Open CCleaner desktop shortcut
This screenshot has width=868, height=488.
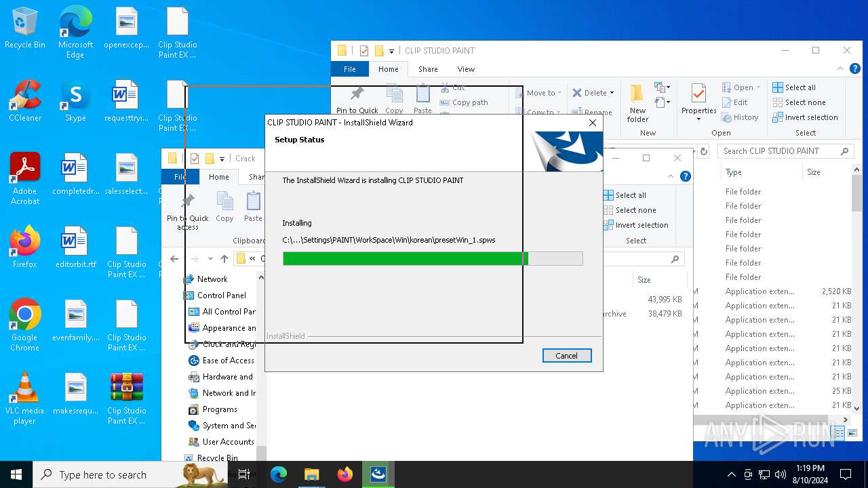tap(25, 100)
